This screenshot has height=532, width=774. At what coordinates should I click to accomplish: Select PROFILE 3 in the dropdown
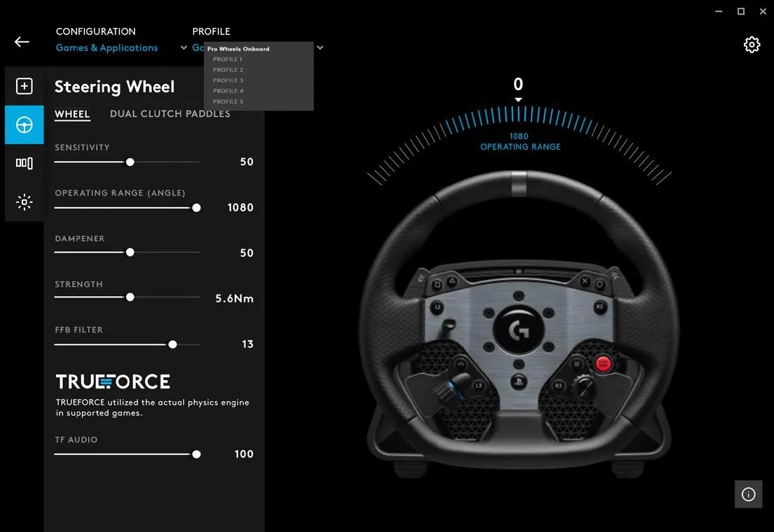(x=228, y=80)
